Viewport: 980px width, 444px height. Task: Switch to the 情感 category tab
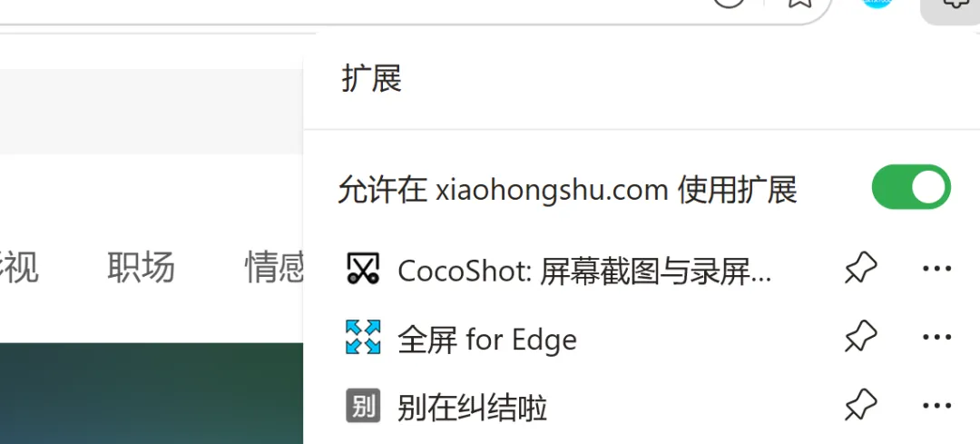pyautogui.click(x=274, y=267)
